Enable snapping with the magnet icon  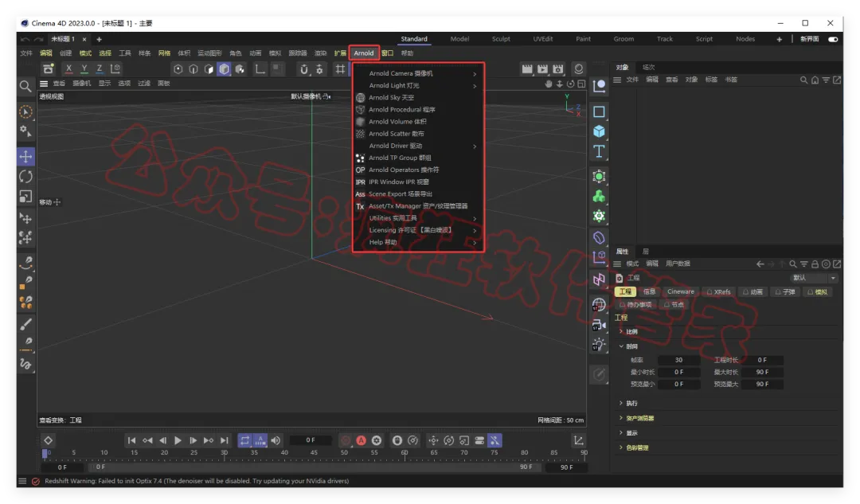tap(304, 69)
